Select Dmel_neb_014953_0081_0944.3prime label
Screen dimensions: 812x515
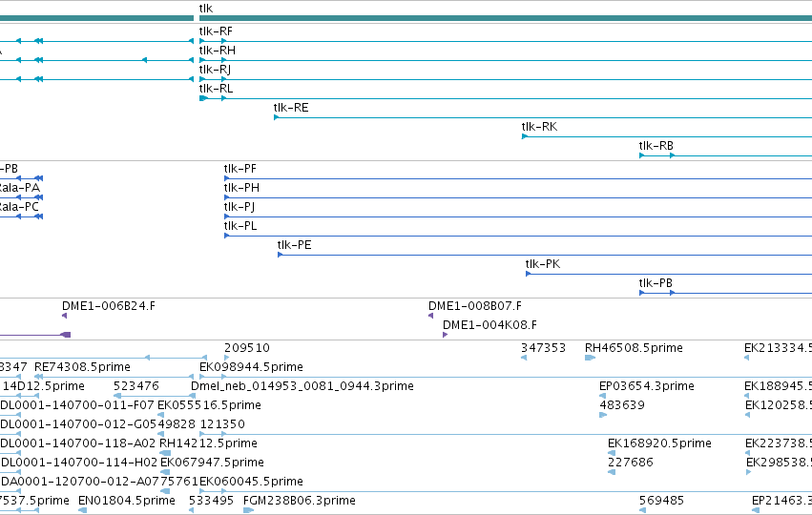click(302, 386)
